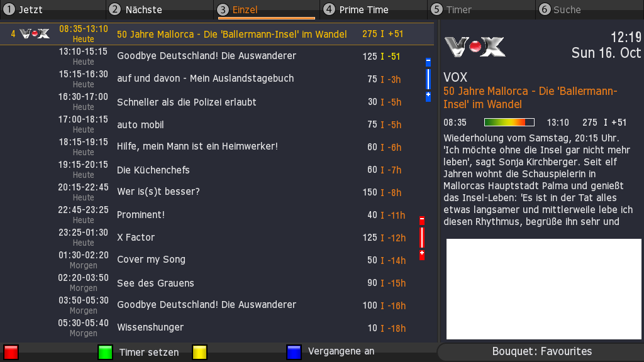Select Die Küchenchefs programme entry
This screenshot has width=644, height=362.
click(x=217, y=170)
